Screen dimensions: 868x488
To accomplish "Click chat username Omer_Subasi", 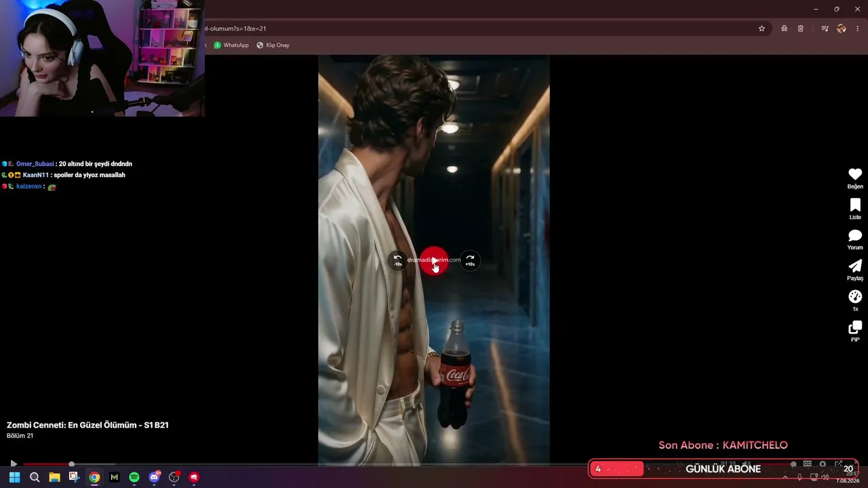I will click(x=35, y=164).
